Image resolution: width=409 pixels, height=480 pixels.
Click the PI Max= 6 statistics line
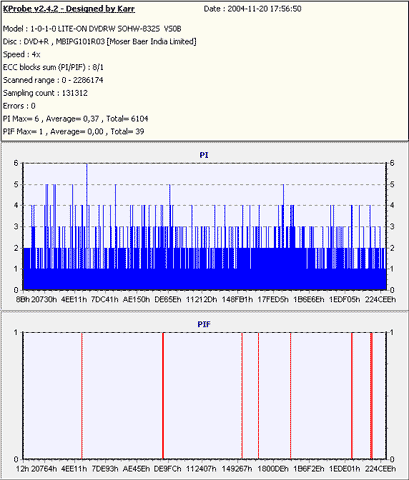tap(75, 119)
